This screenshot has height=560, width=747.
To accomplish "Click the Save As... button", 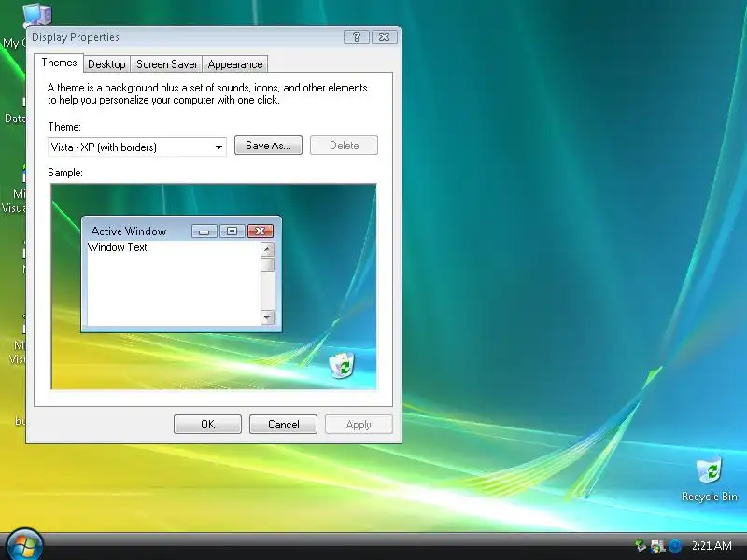I will pyautogui.click(x=268, y=146).
